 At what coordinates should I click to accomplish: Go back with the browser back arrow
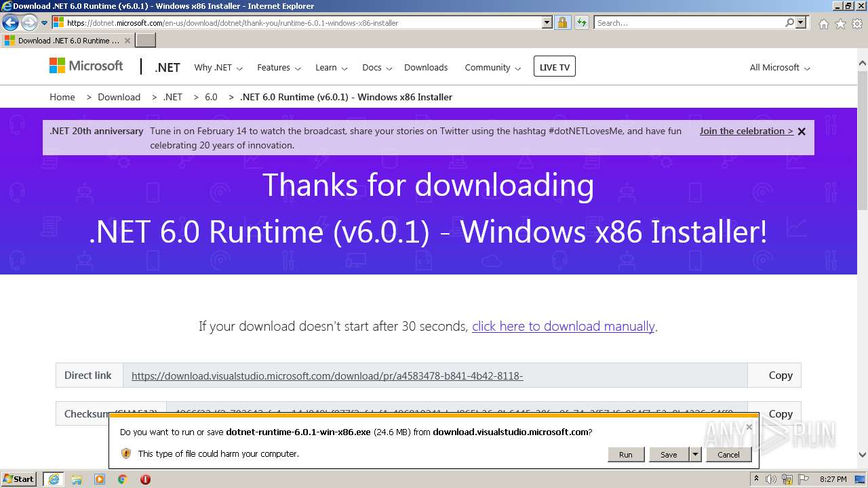(x=10, y=23)
